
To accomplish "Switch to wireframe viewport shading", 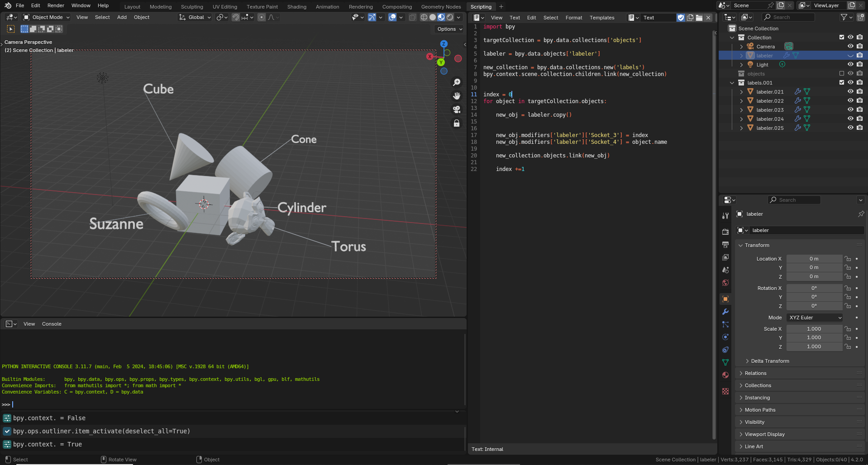I will (x=424, y=17).
